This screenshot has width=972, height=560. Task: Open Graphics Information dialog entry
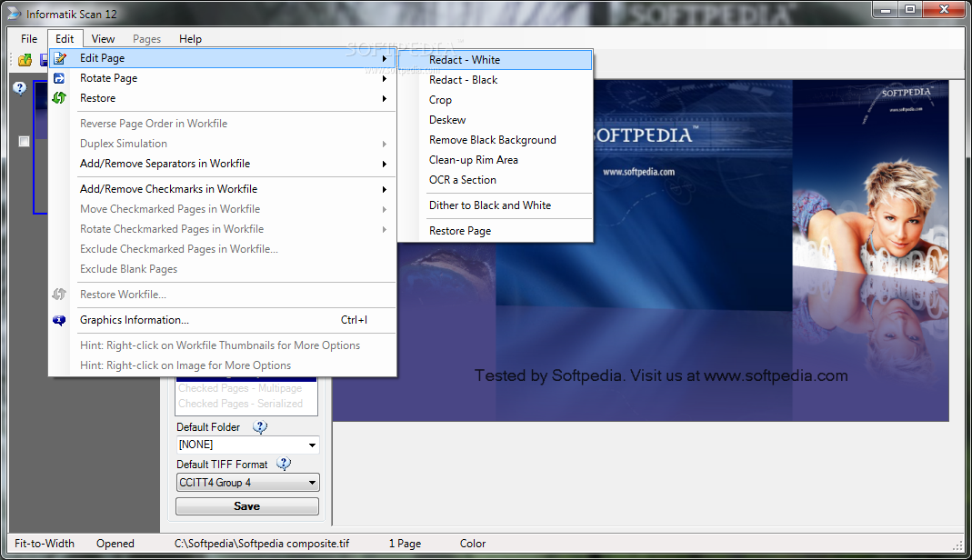(x=223, y=320)
